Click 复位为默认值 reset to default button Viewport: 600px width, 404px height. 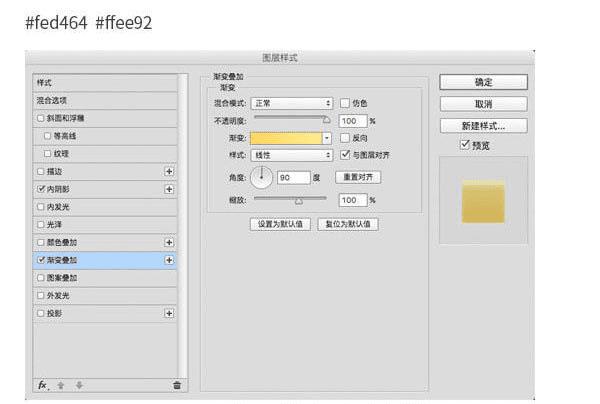(x=348, y=224)
